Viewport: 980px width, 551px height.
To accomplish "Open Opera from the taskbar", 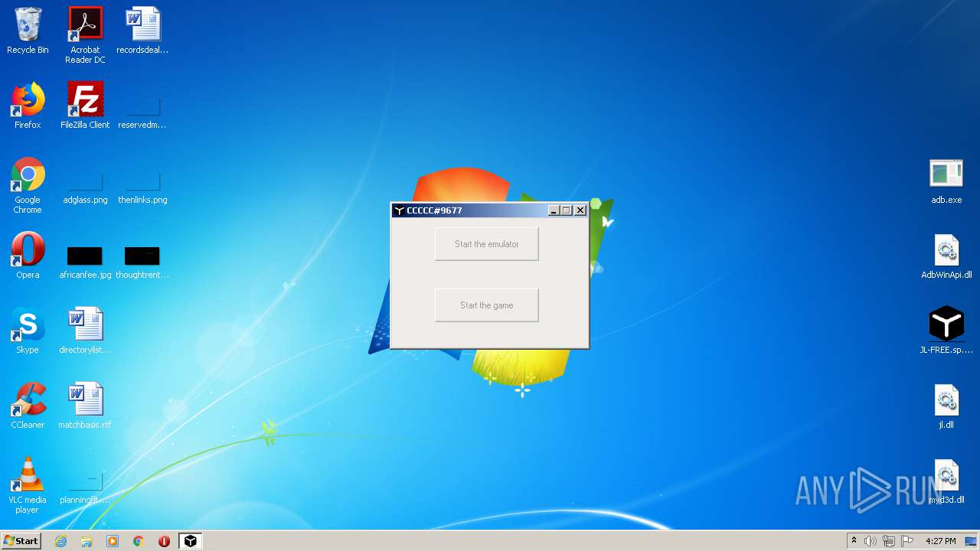I will click(164, 541).
